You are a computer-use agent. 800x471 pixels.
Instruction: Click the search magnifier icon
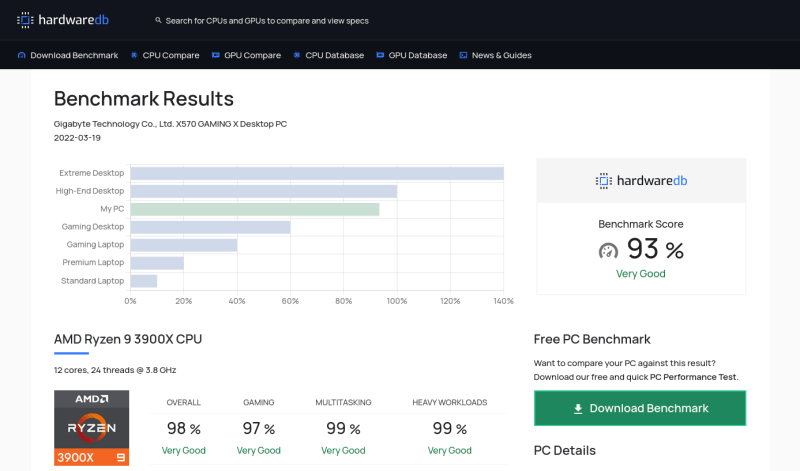tap(158, 20)
